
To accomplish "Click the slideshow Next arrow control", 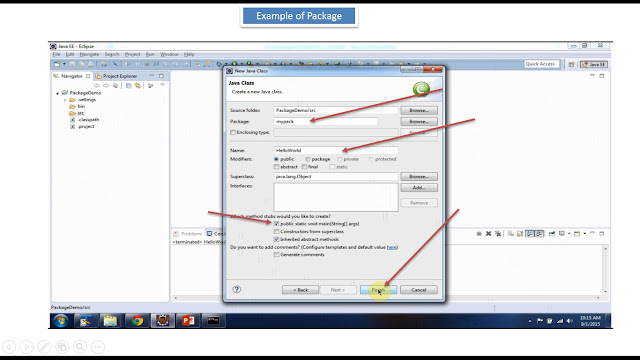I will pyautogui.click(x=27, y=347).
